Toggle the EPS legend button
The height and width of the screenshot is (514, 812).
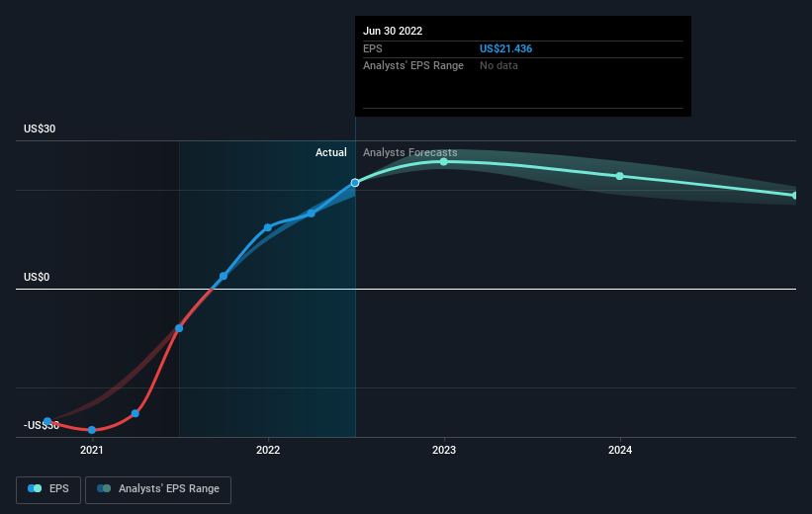click(48, 489)
